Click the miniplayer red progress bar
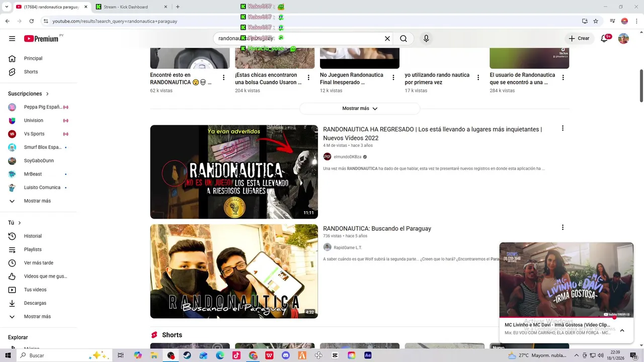 [557, 318]
